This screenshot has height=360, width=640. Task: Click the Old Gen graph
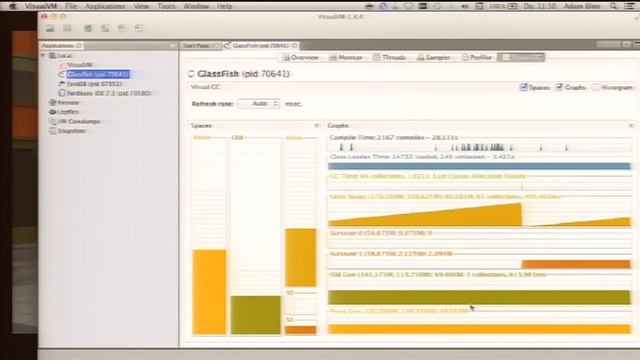coord(480,297)
